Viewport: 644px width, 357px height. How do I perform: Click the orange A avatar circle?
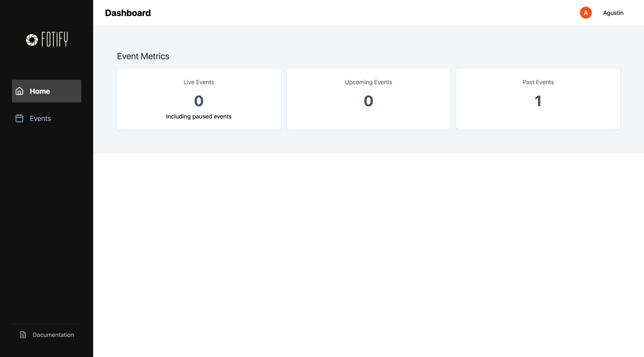click(x=586, y=13)
